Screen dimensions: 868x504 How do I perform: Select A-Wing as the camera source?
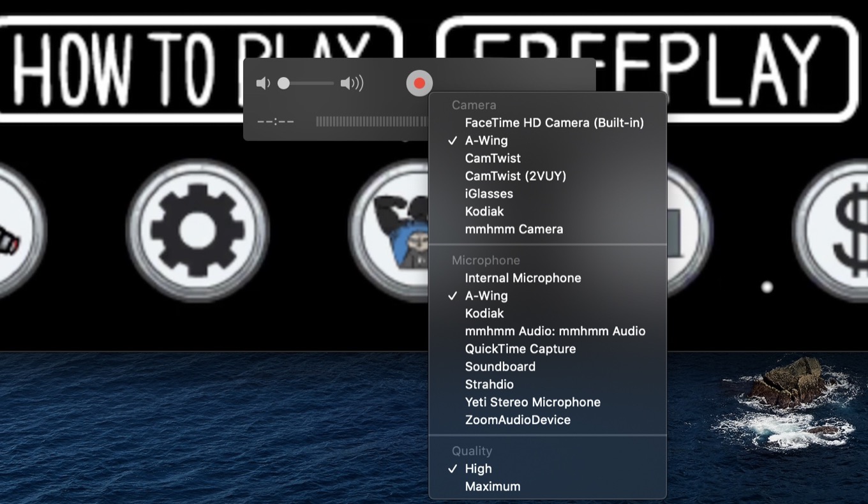485,140
